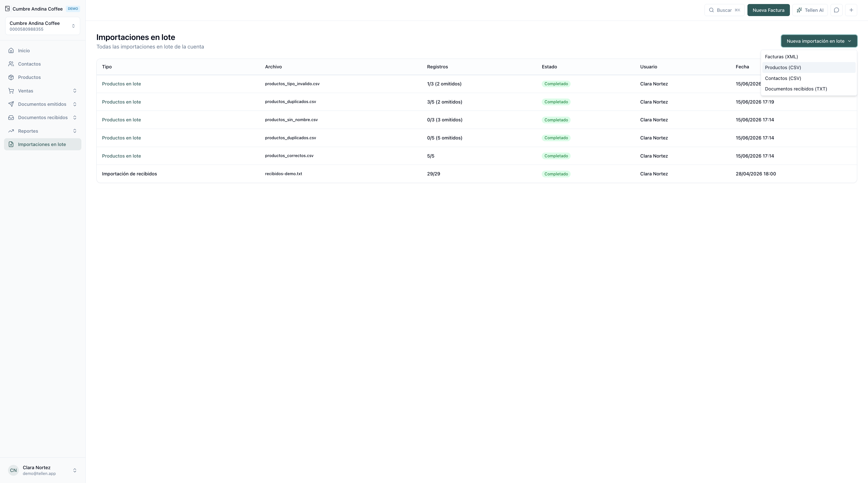The width and height of the screenshot is (868, 483).
Task: Click the Usuario column header
Action: 649,67
